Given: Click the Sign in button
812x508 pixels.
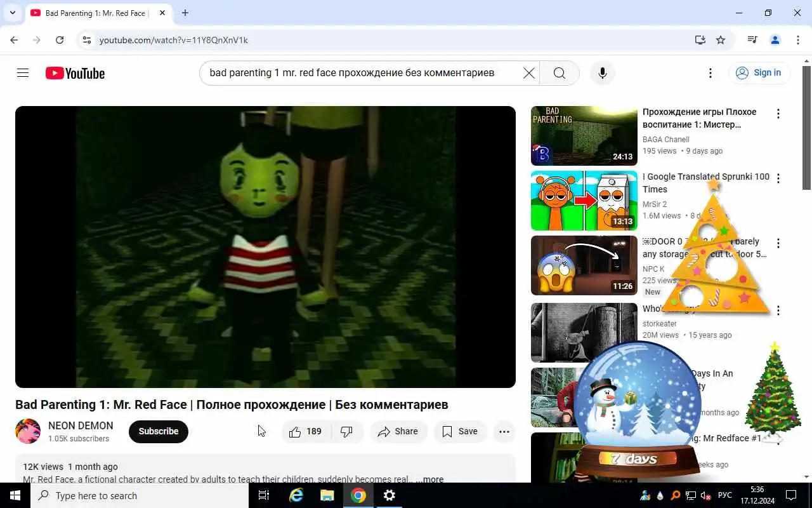Looking at the screenshot, I should [x=759, y=73].
